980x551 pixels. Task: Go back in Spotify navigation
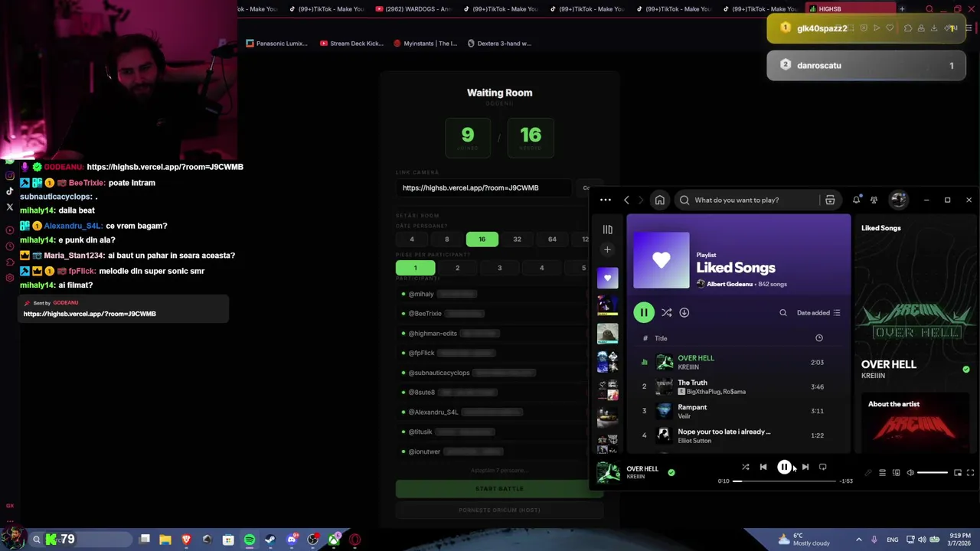(x=626, y=200)
